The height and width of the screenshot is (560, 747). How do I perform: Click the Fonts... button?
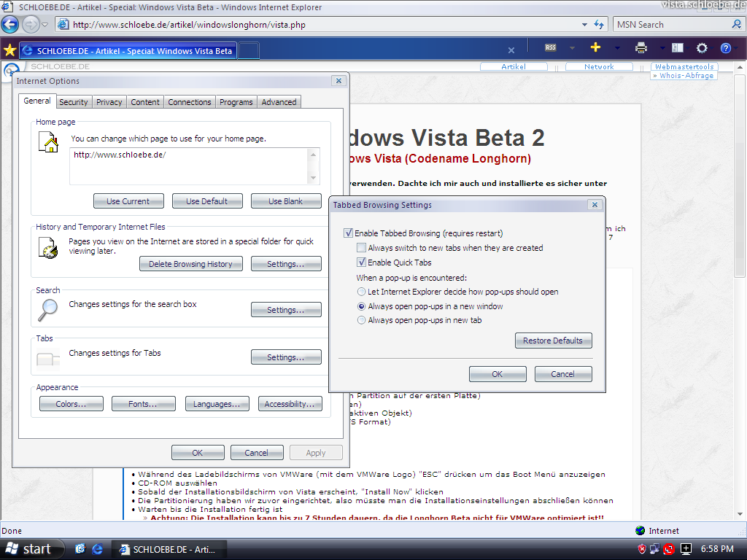(144, 404)
